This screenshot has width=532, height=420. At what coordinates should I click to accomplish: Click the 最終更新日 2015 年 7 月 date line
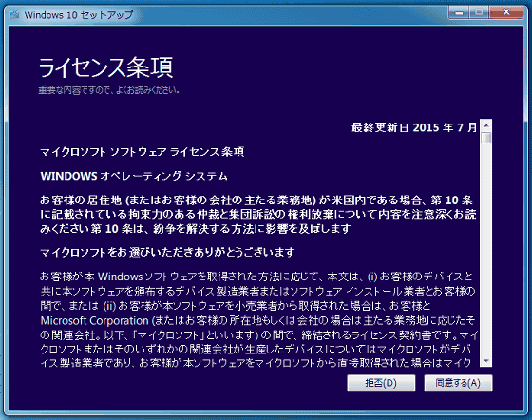pyautogui.click(x=414, y=127)
